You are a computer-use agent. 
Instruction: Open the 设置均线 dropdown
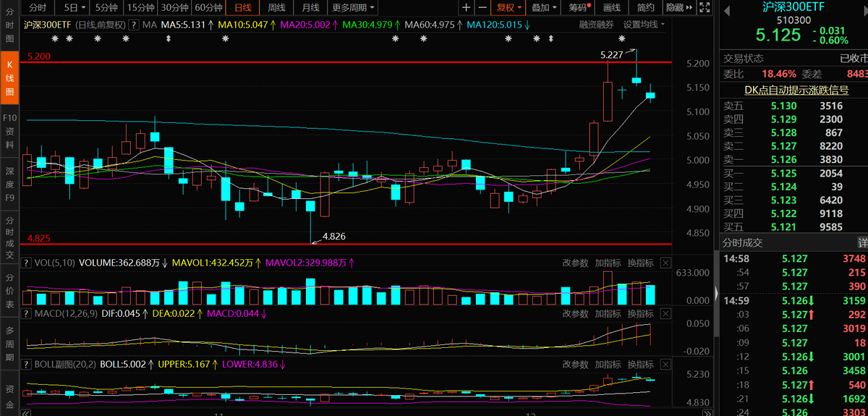pyautogui.click(x=644, y=25)
